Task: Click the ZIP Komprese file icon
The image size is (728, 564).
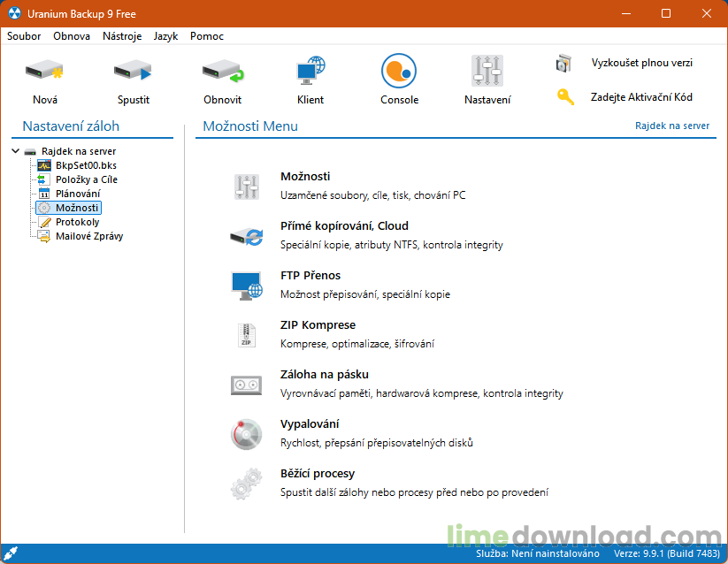Action: pos(247,335)
